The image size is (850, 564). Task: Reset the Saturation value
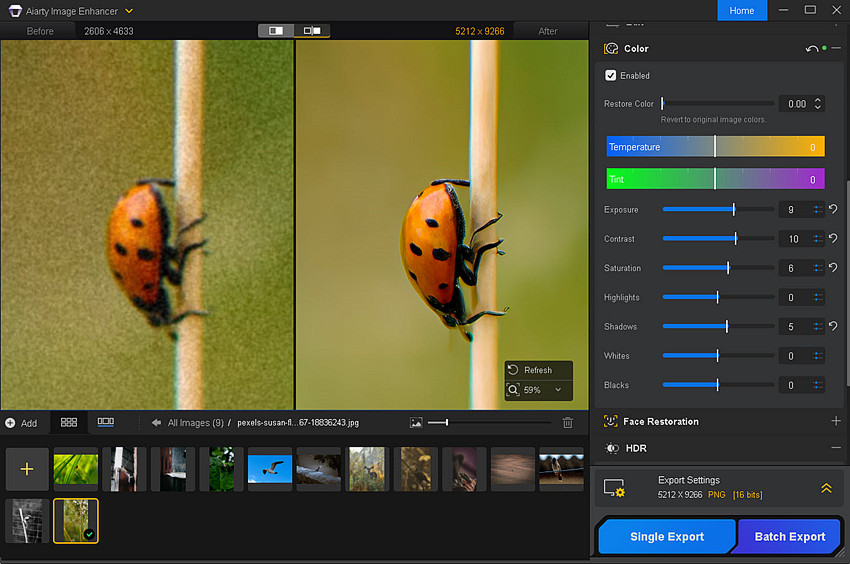click(x=834, y=267)
